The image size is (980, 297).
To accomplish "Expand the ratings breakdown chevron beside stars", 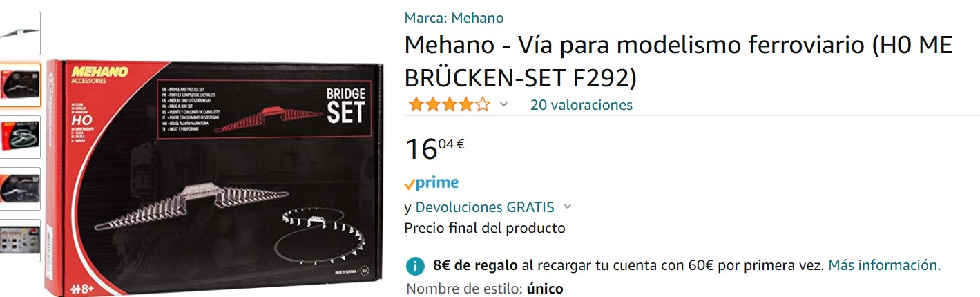I will click(503, 104).
